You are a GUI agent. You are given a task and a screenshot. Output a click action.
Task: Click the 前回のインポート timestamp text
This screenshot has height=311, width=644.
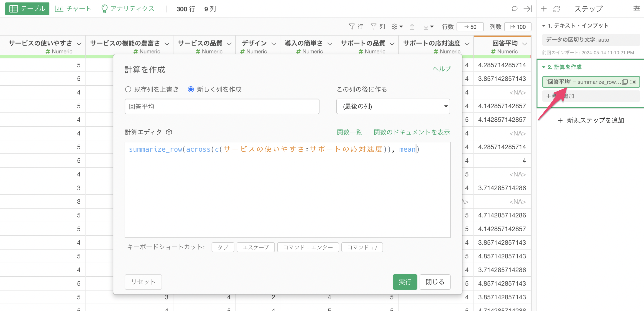coord(588,53)
